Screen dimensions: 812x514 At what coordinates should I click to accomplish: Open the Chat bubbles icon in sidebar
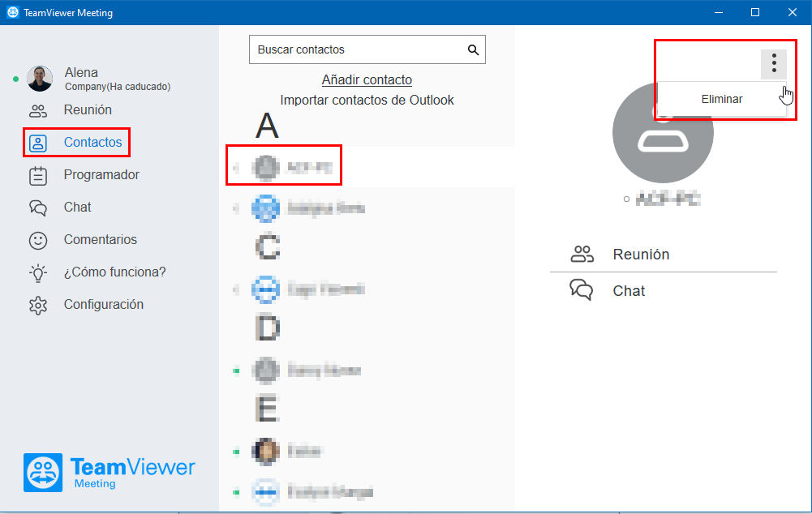click(x=38, y=208)
